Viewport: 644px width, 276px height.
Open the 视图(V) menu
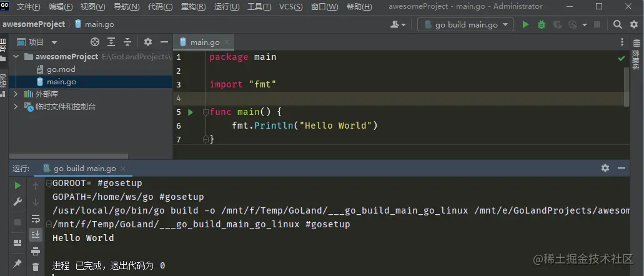93,7
